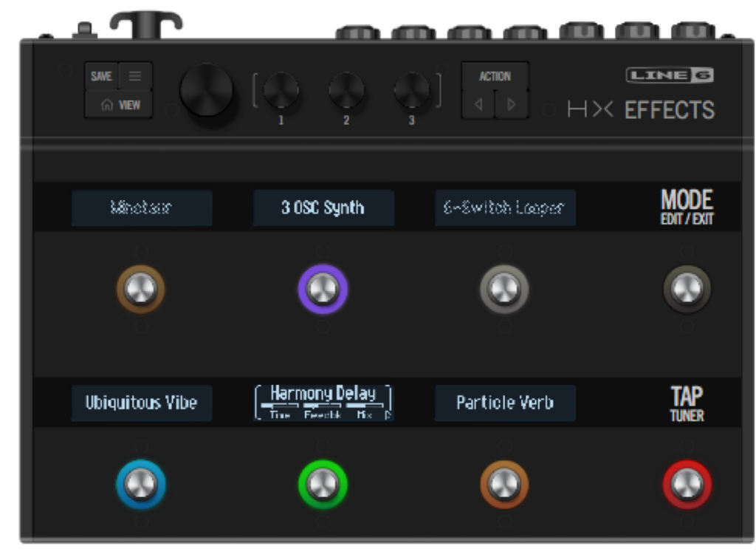Click the SAVE button
This screenshot has height=560, width=756.
click(102, 76)
